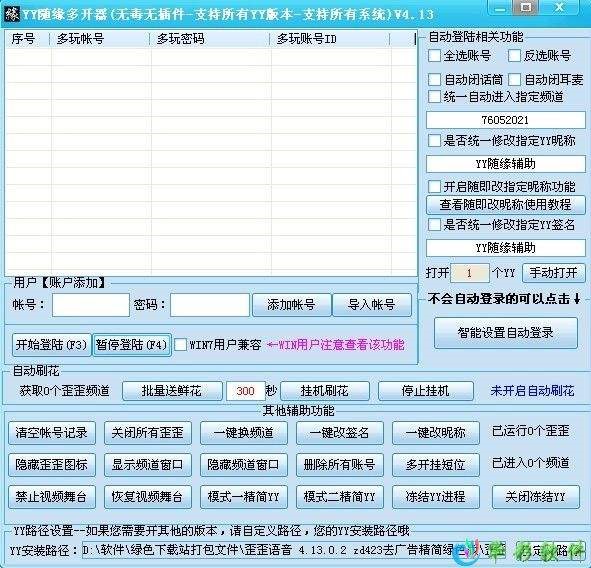Viewport: 591px width, 568px height.
Task: Click the 不会自动登录的可以点击 text
Action: pos(504,299)
